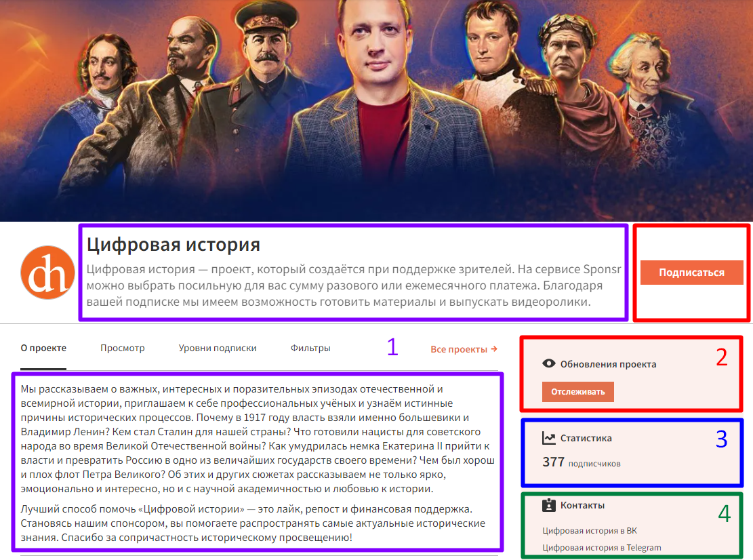Viewport: 753px width, 560px height.
Task: Switch to the Просмотр tab
Action: point(123,348)
